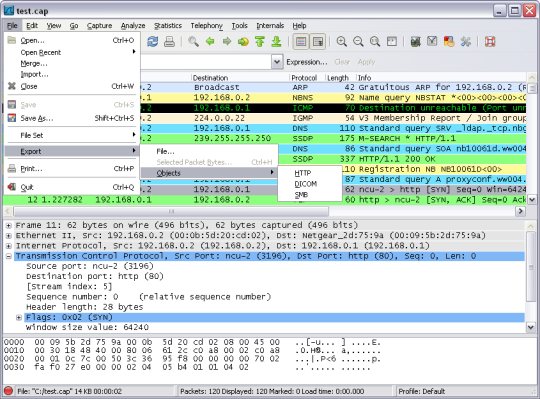Open the Statistics menu
This screenshot has width=540, height=399.
(168, 25)
